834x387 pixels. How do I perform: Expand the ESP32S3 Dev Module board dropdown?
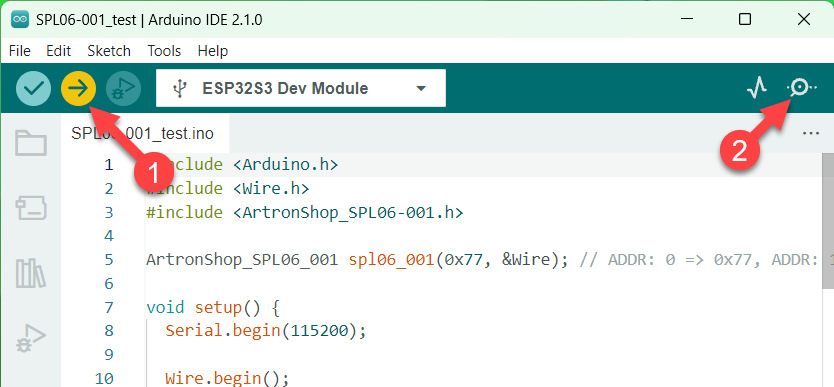click(x=301, y=88)
